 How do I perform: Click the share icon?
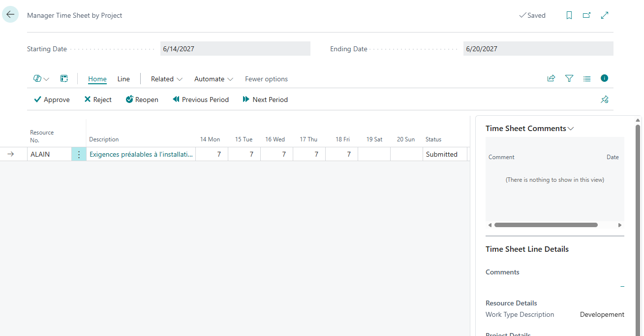(x=551, y=78)
